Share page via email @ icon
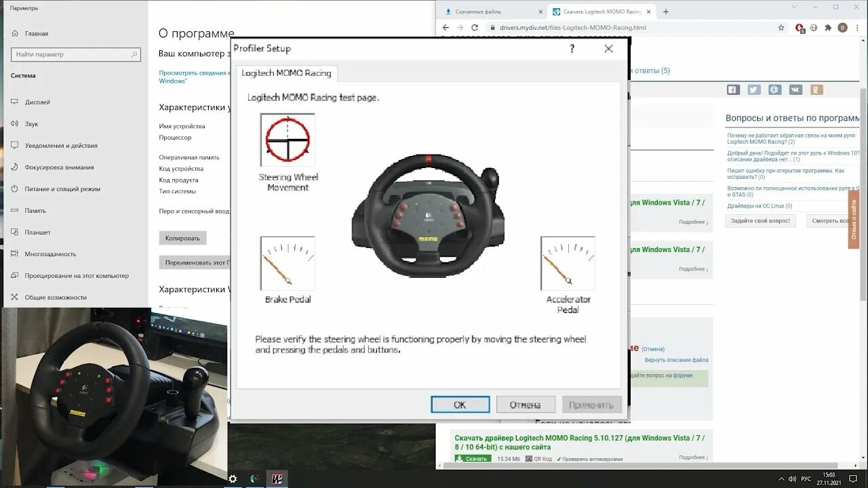Screen dimensions: 868x488 click(775, 89)
